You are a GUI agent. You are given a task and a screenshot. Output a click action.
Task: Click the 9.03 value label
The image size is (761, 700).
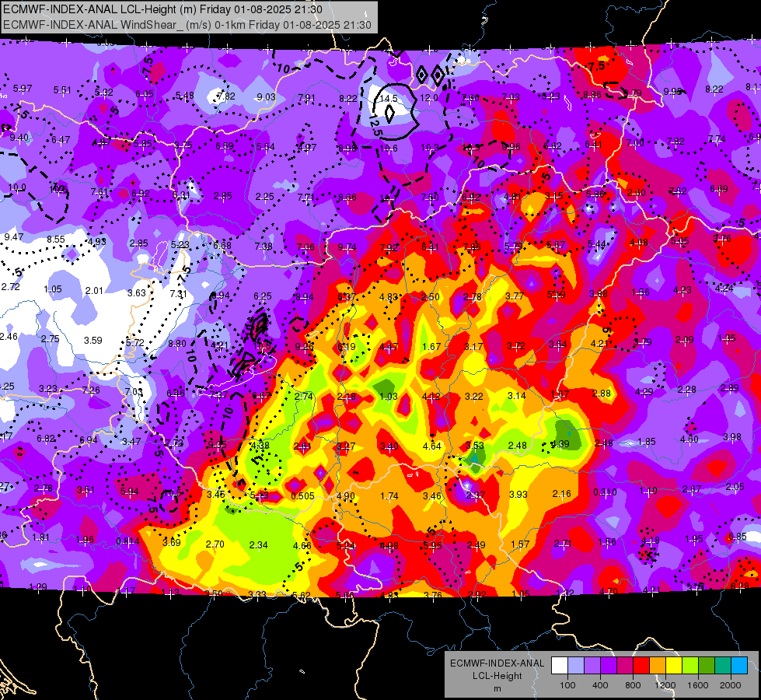click(266, 97)
